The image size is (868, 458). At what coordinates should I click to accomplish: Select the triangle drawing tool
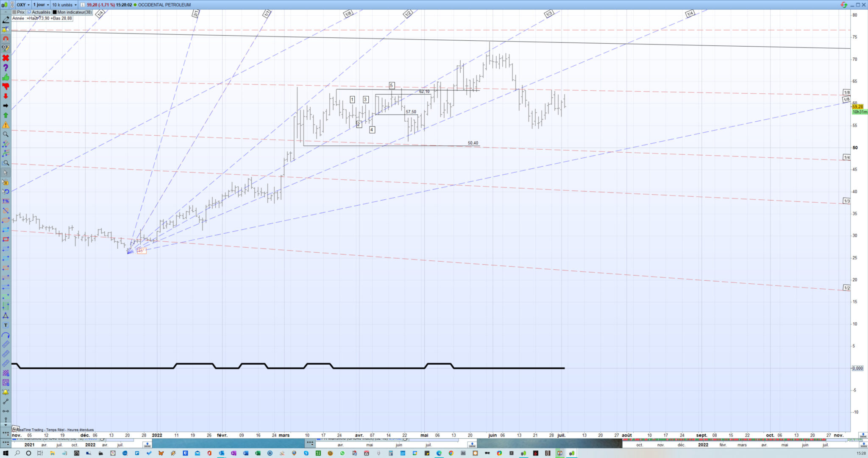click(6, 316)
